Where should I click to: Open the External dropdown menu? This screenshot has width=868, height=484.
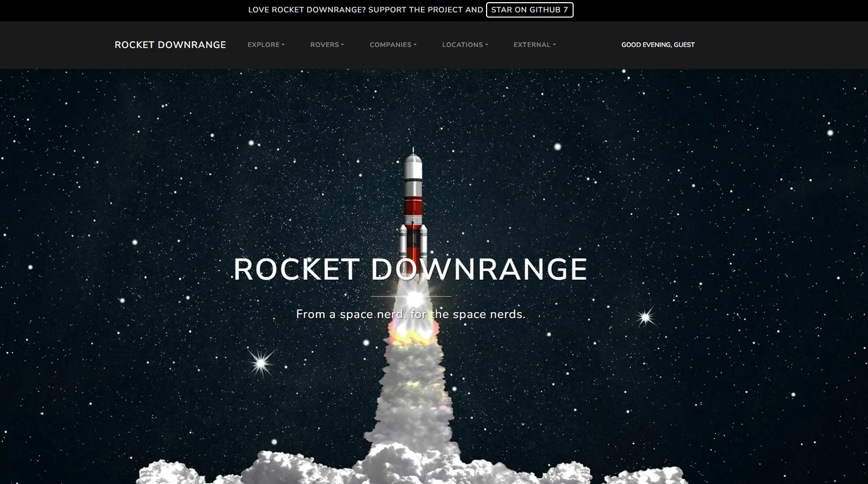(x=534, y=45)
